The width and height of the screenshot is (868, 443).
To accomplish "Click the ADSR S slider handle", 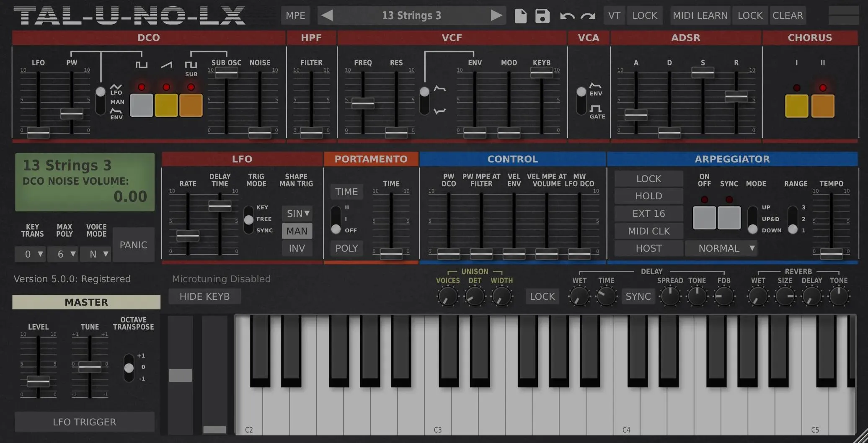I will (703, 72).
